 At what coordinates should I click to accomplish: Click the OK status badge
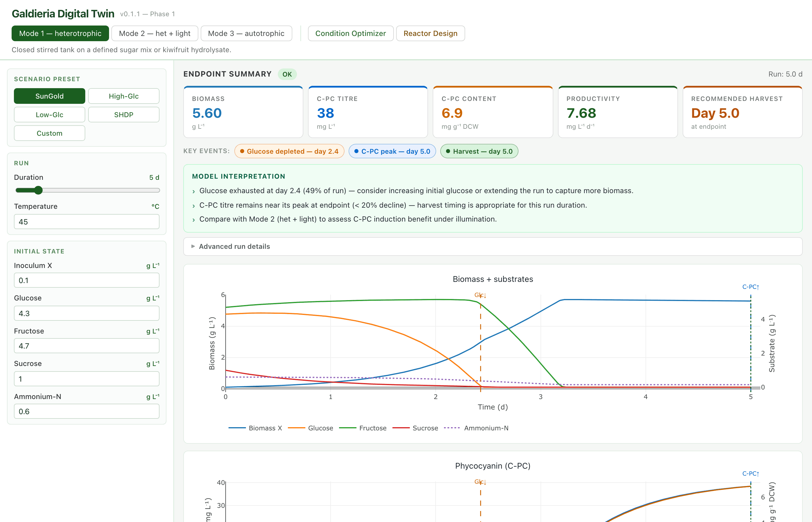(287, 74)
